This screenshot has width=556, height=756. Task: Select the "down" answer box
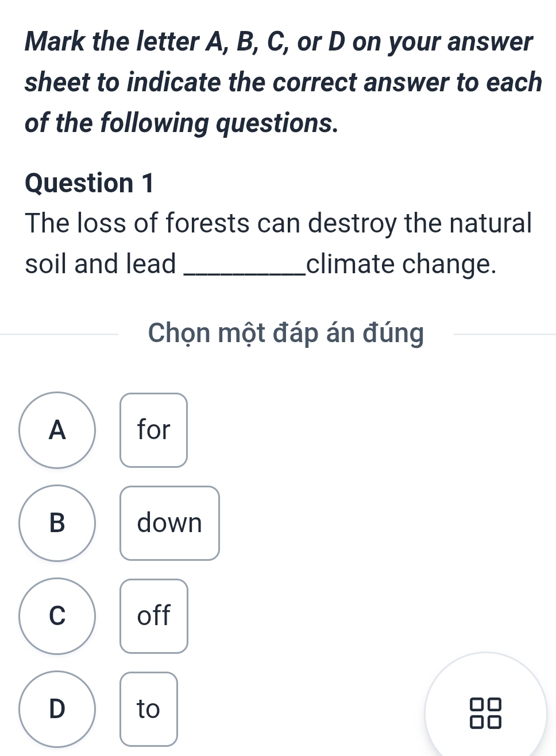click(169, 523)
